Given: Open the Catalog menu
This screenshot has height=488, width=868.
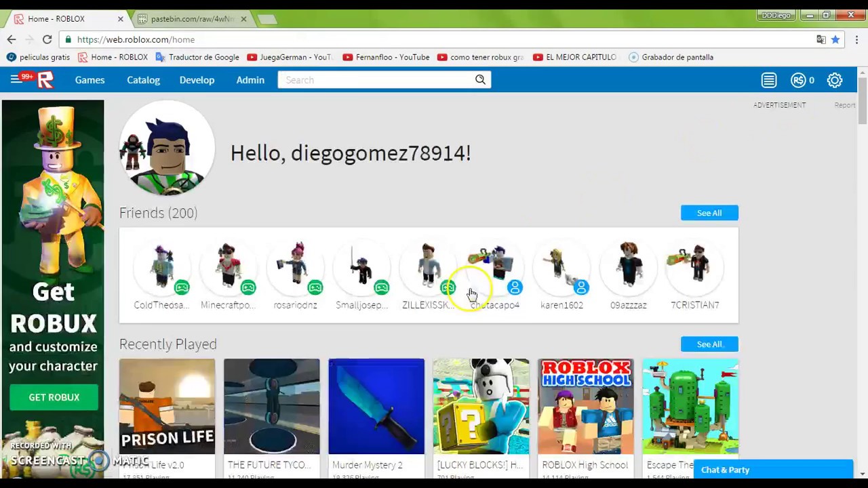Looking at the screenshot, I should pyautogui.click(x=143, y=80).
